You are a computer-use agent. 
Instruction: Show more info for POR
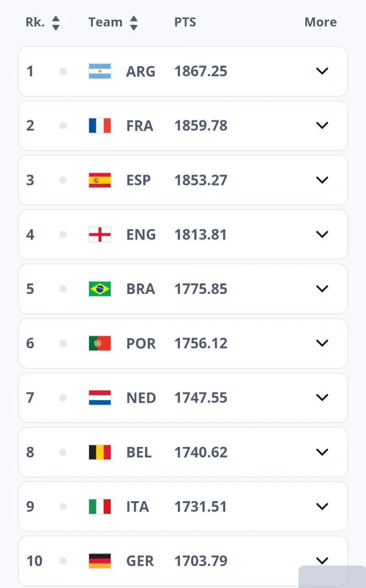point(322,343)
